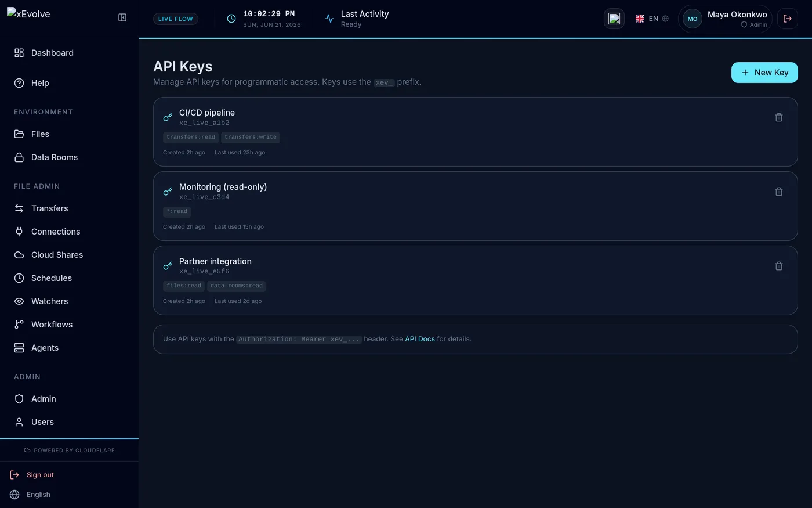Click the Help question mark icon
This screenshot has height=508, width=812.
(19, 83)
